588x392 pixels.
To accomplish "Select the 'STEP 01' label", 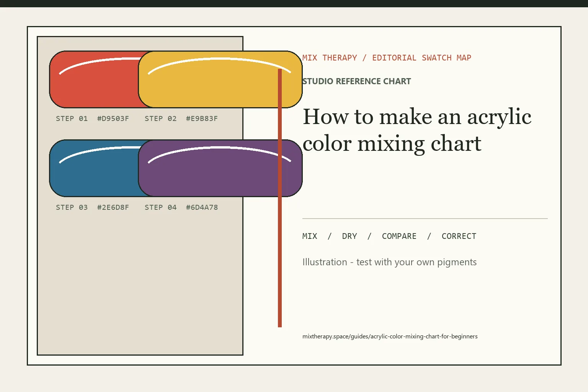I will tap(72, 119).
